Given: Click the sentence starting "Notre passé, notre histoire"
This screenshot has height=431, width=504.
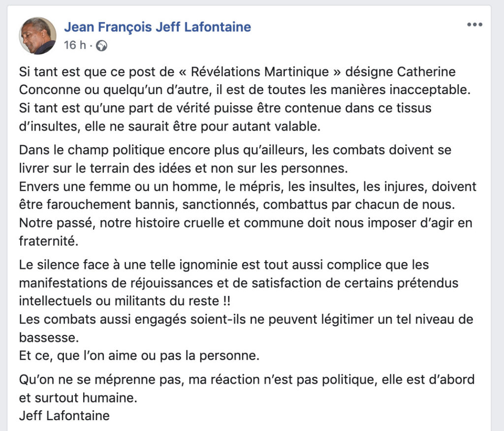Looking at the screenshot, I should coord(246,232).
